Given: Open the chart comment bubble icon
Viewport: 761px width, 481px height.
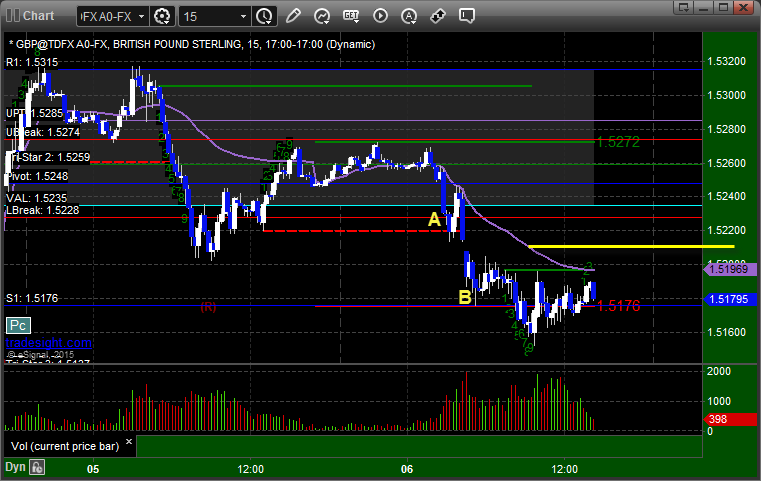Looking at the screenshot, I should (x=466, y=16).
